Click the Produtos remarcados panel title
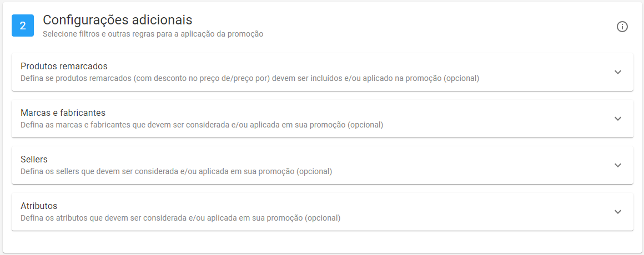This screenshot has height=255, width=644. [64, 67]
